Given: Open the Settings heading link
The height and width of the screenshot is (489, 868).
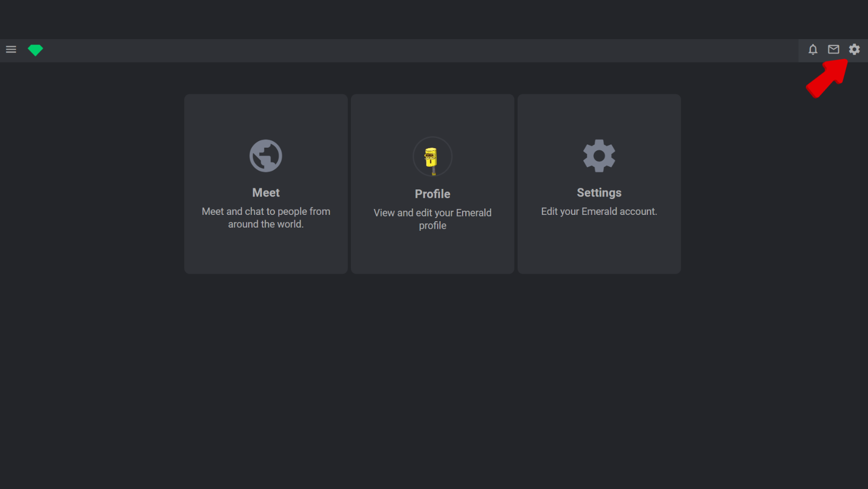Looking at the screenshot, I should (x=599, y=193).
